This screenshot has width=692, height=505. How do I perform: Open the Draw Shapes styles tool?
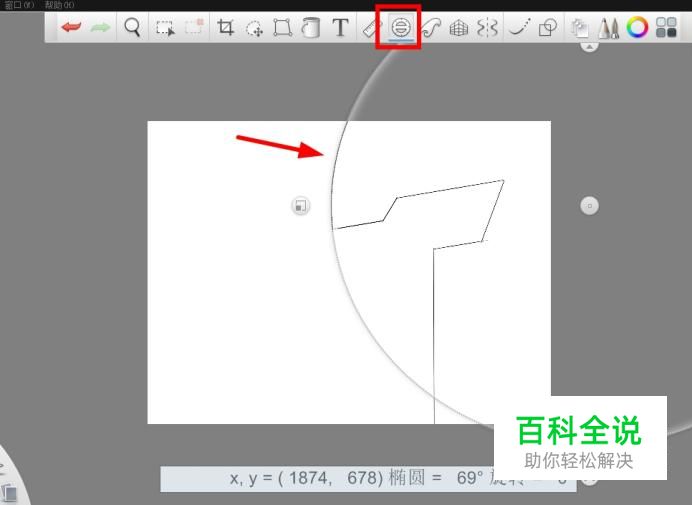tap(548, 27)
